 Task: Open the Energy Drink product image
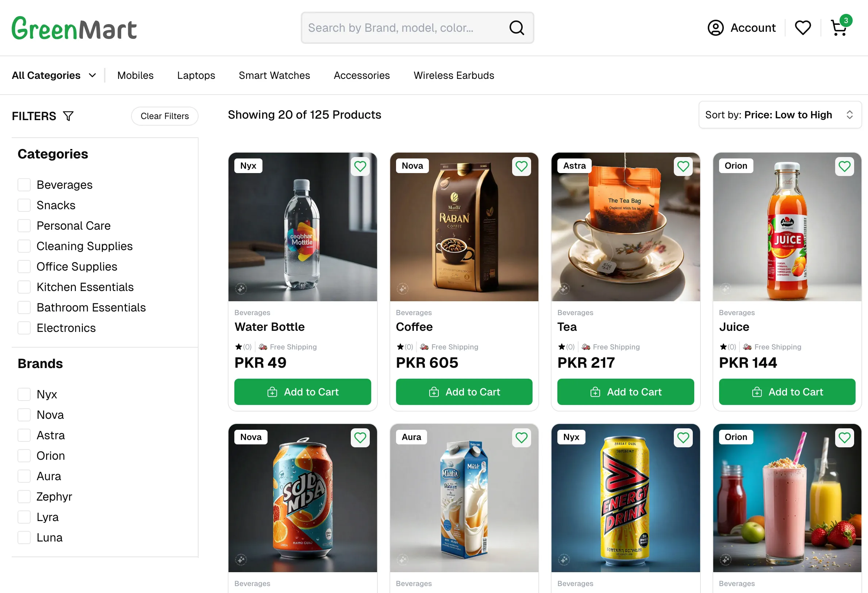[625, 498]
